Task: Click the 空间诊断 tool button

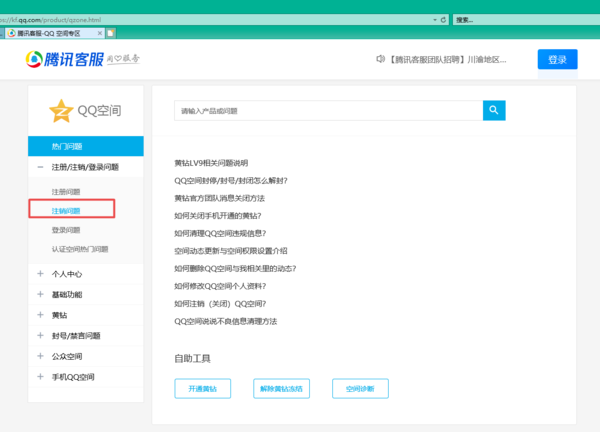Action: [x=360, y=389]
